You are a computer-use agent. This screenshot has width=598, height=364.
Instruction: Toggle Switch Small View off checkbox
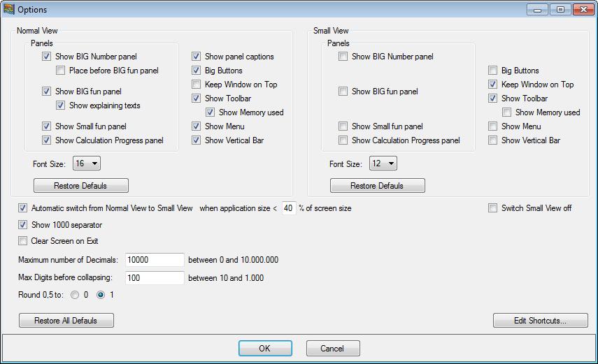point(493,208)
